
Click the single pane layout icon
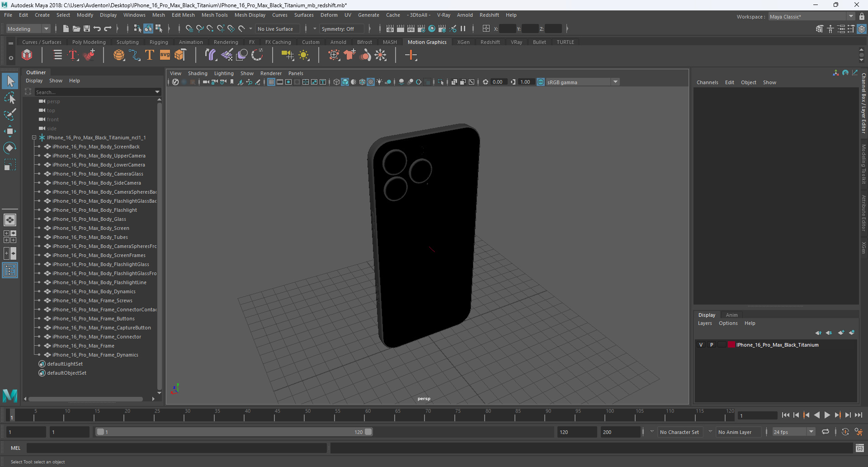(x=10, y=220)
